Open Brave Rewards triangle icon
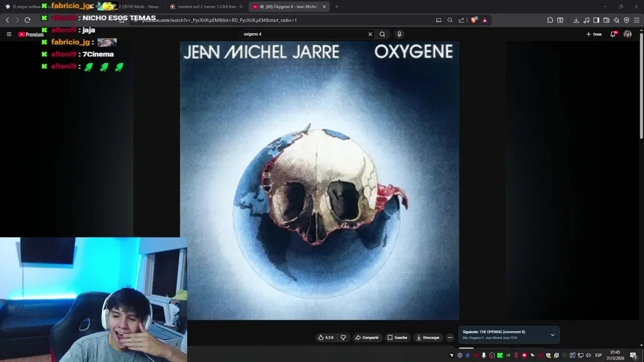 [485, 20]
